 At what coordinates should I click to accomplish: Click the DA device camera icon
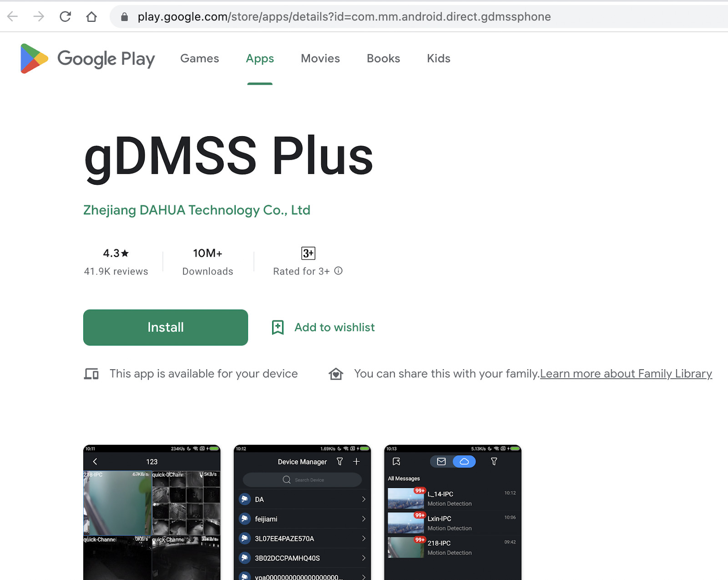pyautogui.click(x=245, y=499)
